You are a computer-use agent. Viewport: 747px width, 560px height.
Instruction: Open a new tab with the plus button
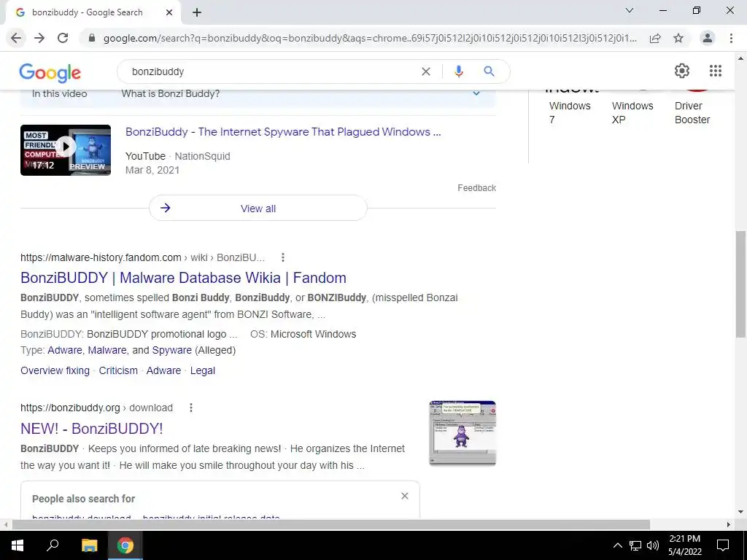click(197, 13)
